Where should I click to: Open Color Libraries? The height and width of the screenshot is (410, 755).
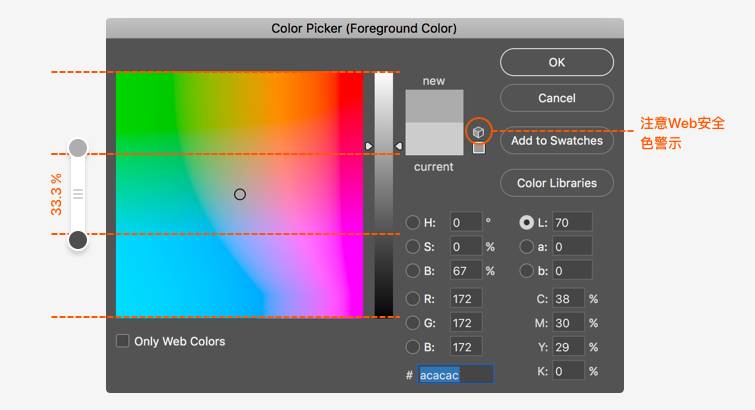tap(557, 183)
